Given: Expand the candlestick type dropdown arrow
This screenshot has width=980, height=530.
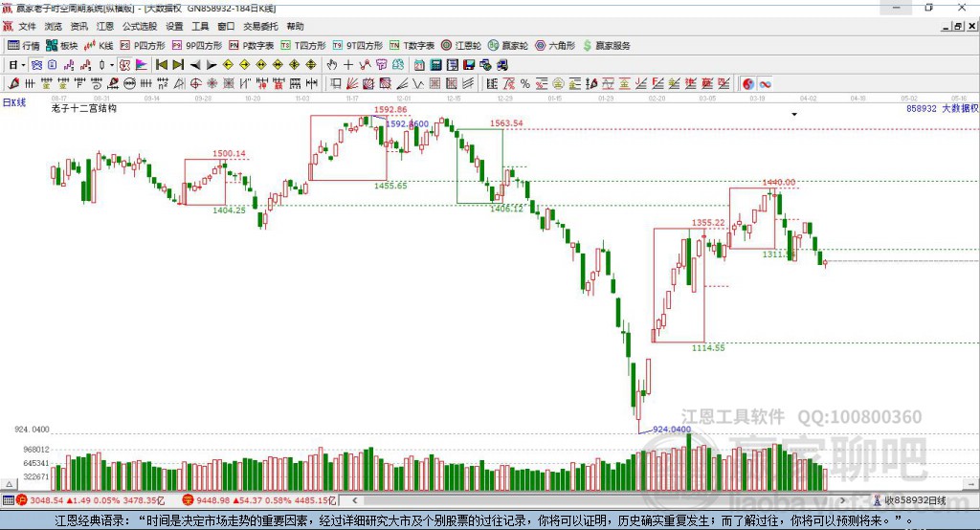Looking at the screenshot, I should click(x=112, y=65).
